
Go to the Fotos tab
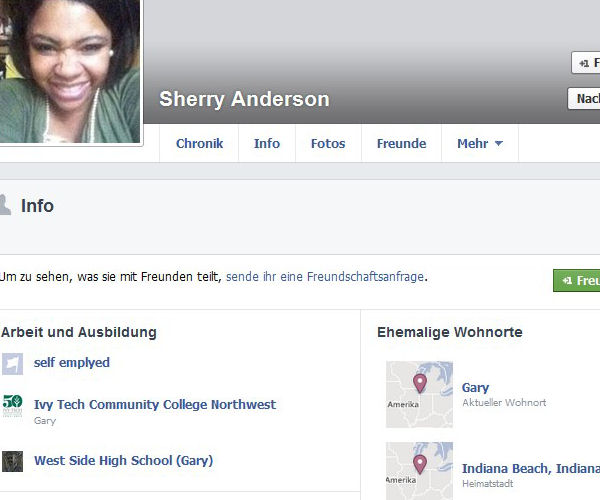click(328, 143)
